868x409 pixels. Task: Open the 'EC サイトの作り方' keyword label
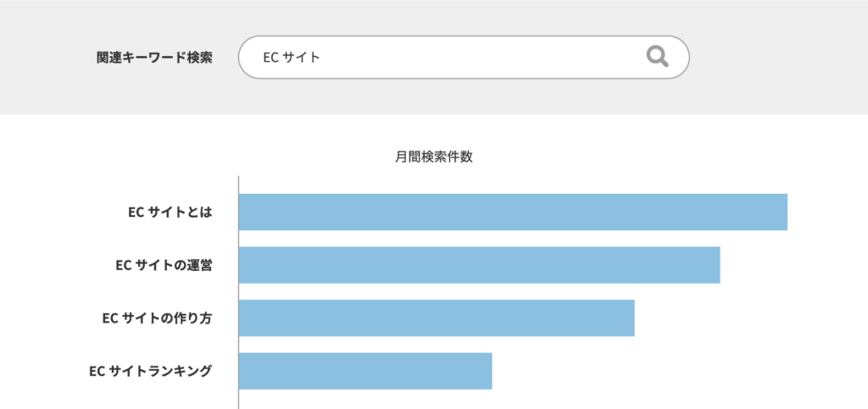pyautogui.click(x=157, y=318)
